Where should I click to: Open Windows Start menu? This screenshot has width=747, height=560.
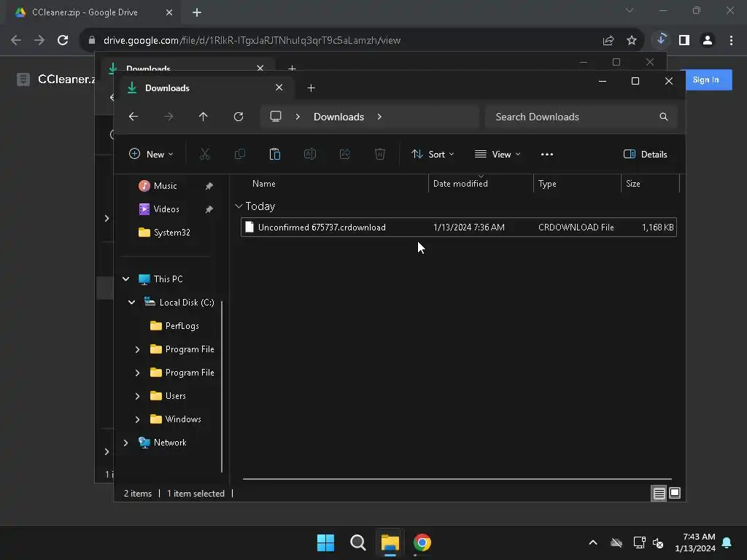click(x=326, y=542)
